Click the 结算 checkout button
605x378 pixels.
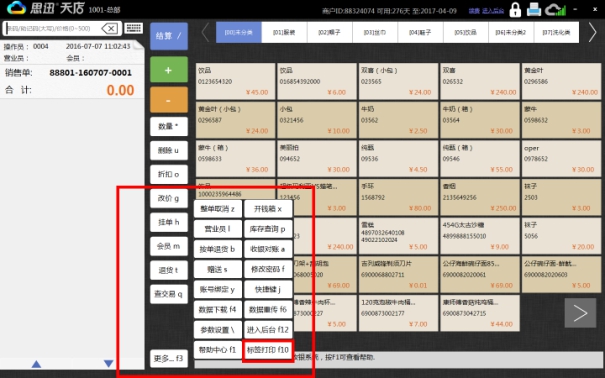pyautogui.click(x=169, y=36)
